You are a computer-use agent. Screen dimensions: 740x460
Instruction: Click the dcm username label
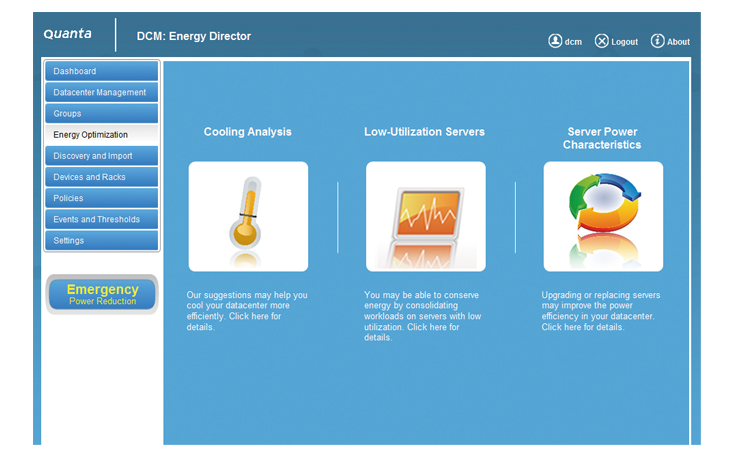point(573,42)
